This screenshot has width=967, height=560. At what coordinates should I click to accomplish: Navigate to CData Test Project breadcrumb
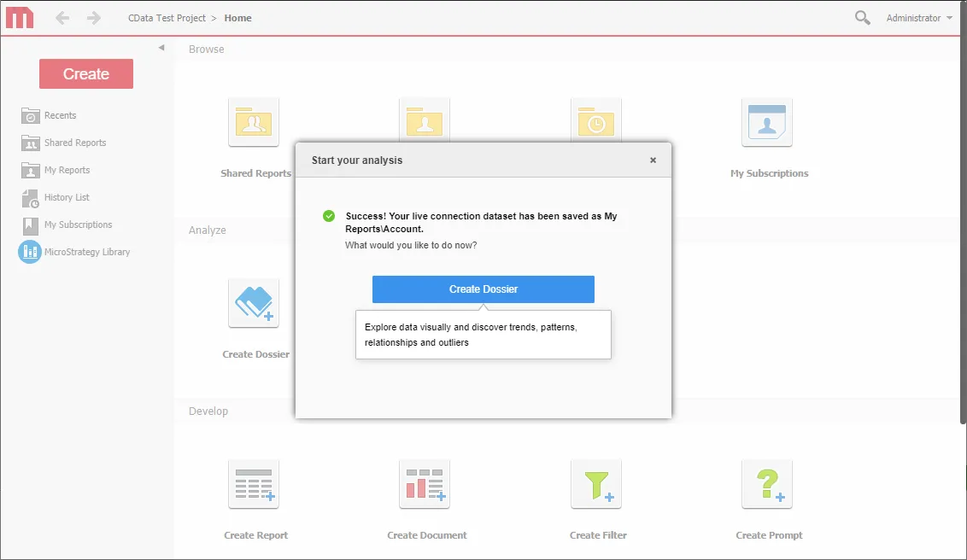pyautogui.click(x=167, y=17)
